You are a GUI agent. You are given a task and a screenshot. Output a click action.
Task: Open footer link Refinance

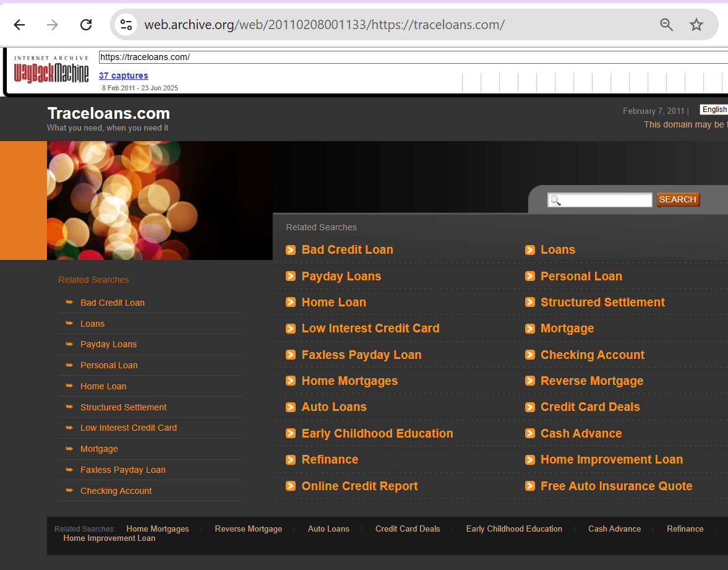(x=685, y=529)
